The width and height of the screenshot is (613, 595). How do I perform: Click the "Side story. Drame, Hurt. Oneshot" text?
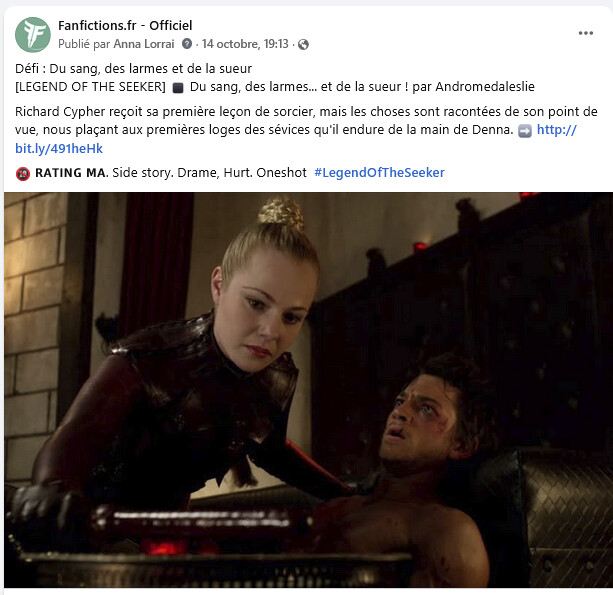209,173
